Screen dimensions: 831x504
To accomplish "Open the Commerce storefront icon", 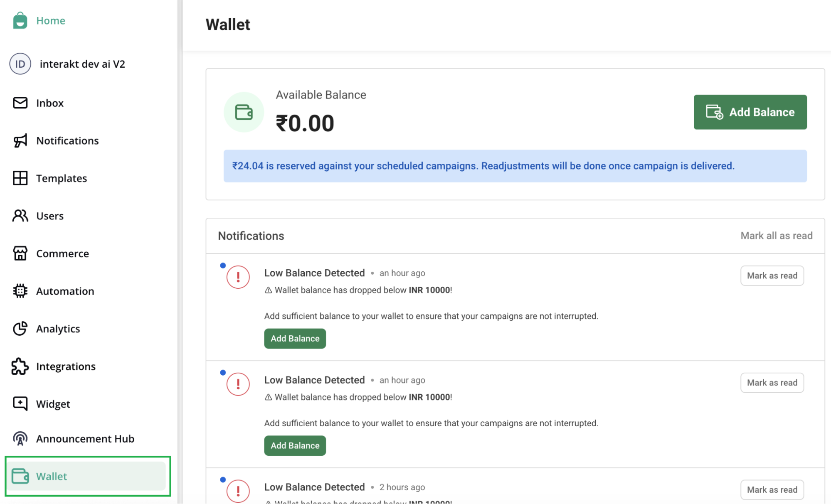I will pos(20,253).
